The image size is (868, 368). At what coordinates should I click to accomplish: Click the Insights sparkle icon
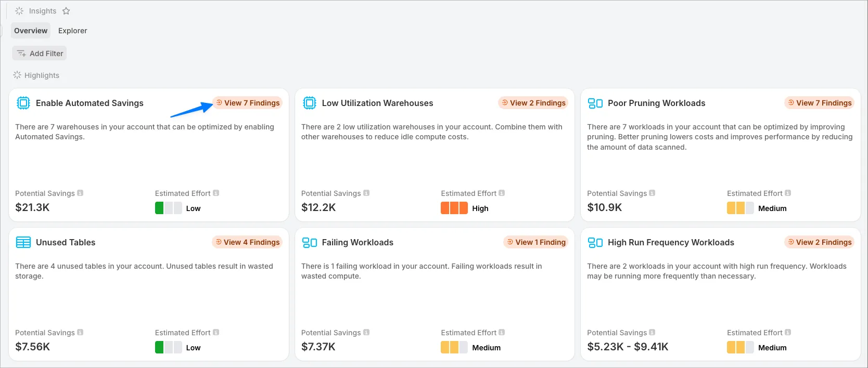tap(19, 11)
